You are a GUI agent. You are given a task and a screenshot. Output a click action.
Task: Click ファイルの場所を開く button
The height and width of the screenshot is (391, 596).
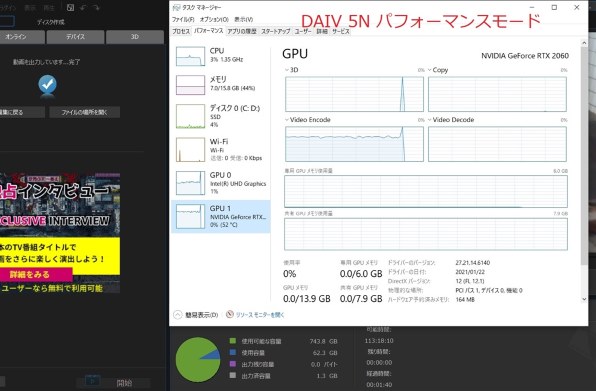[x=84, y=112]
